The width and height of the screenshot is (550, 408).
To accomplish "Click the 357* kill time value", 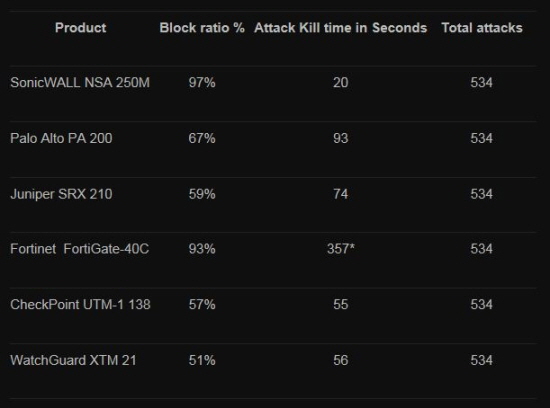I will coord(341,249).
